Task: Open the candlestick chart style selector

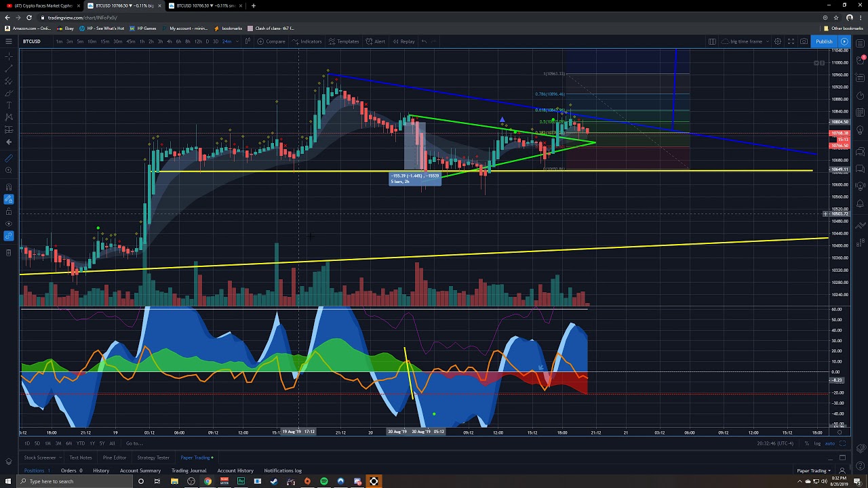Action: 248,41
